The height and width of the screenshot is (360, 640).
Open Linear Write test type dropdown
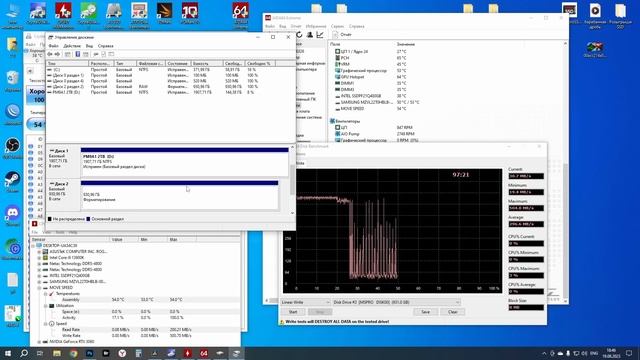pos(305,302)
